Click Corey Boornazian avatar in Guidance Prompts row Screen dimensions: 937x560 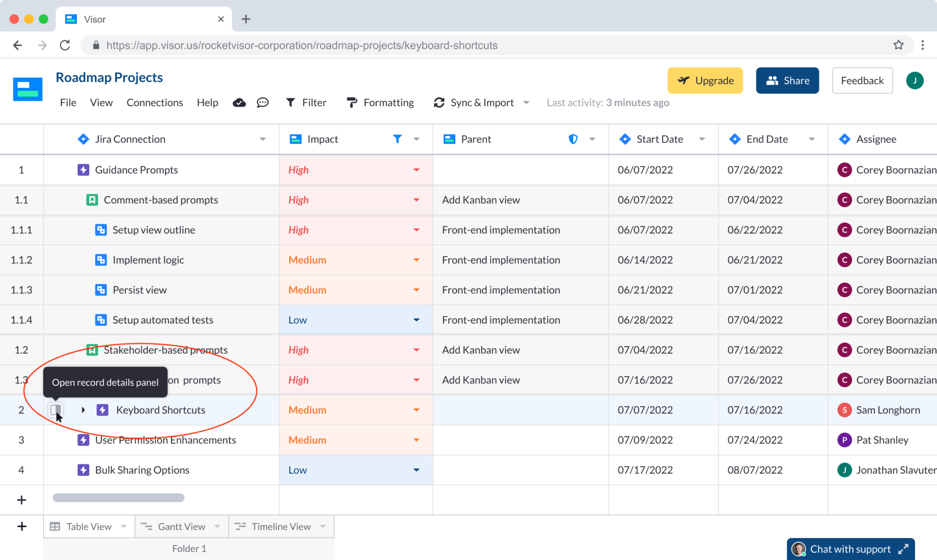(845, 170)
